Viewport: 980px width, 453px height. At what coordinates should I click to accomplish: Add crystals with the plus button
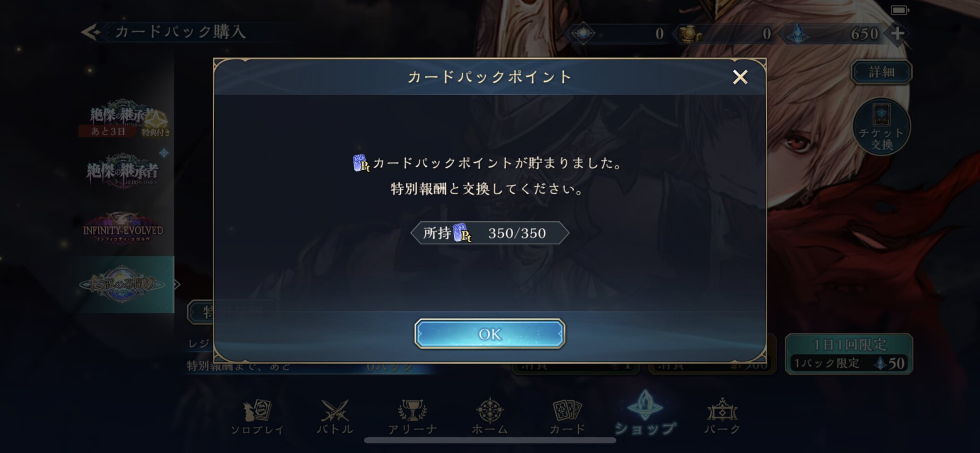[898, 33]
